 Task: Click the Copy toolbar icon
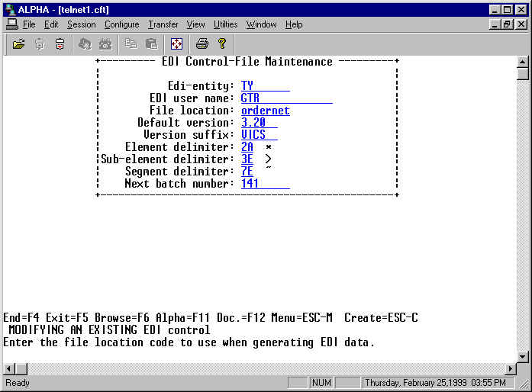pos(131,44)
